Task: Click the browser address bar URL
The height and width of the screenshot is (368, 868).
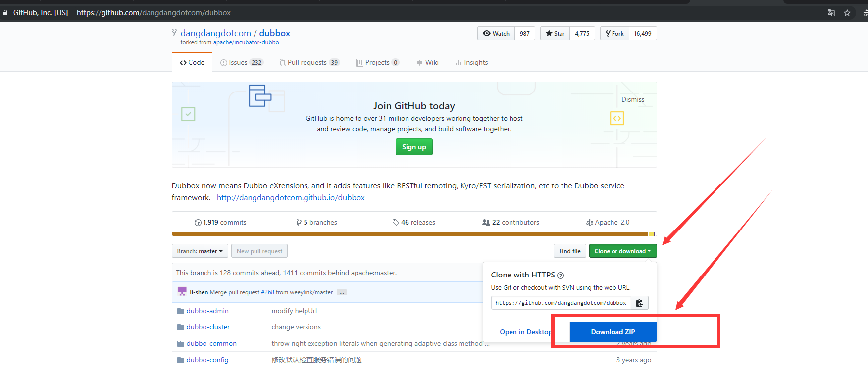Action: [x=153, y=13]
